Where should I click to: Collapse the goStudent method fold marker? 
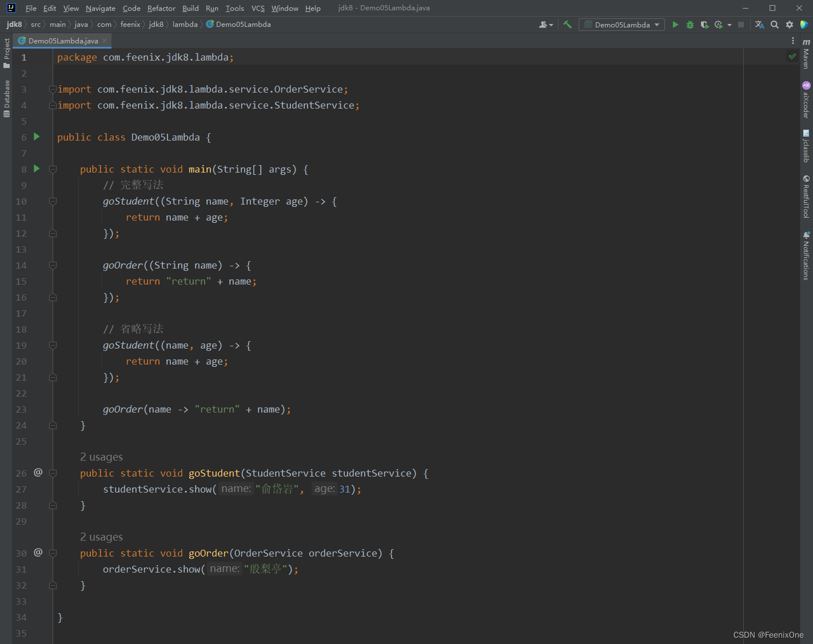(x=53, y=473)
